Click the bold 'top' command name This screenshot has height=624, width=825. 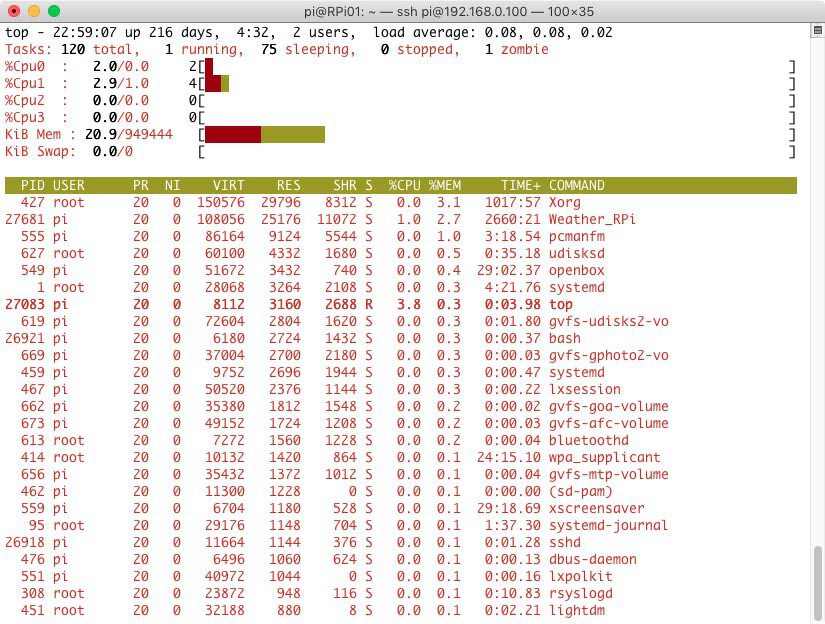561,305
